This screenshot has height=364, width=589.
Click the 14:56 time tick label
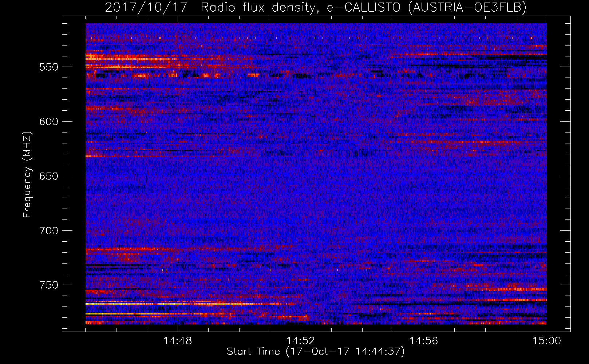pos(424,341)
